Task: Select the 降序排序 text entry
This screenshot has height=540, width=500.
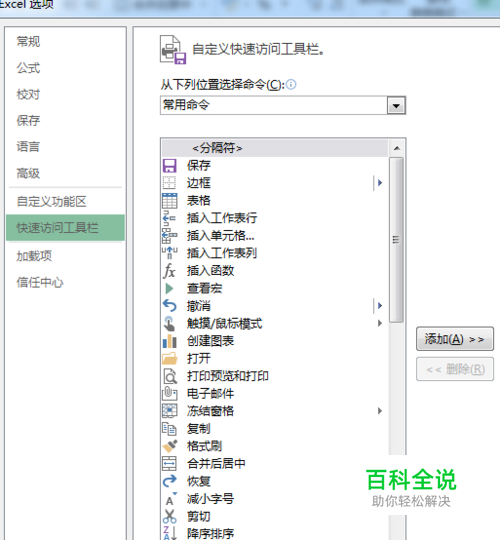Action: click(210, 533)
